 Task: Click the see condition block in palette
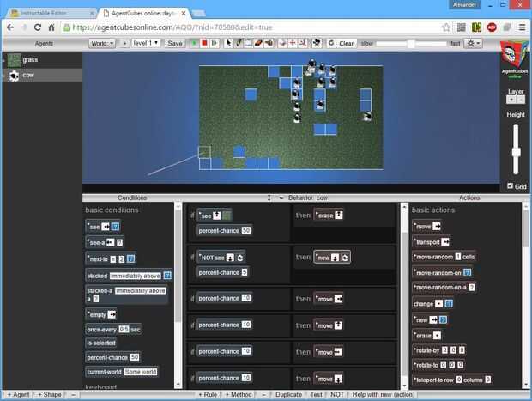tap(103, 227)
